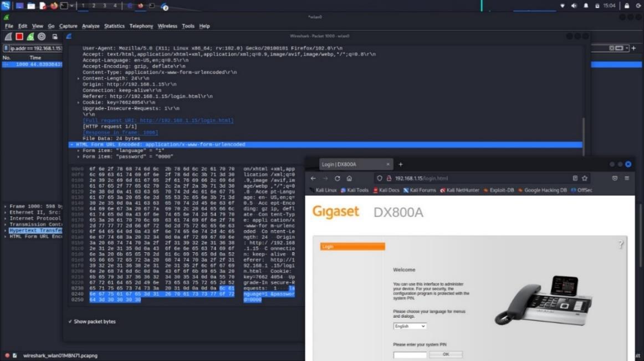Bookmark page with the star icon
Image resolution: width=644 pixels, height=361 pixels.
(x=585, y=179)
